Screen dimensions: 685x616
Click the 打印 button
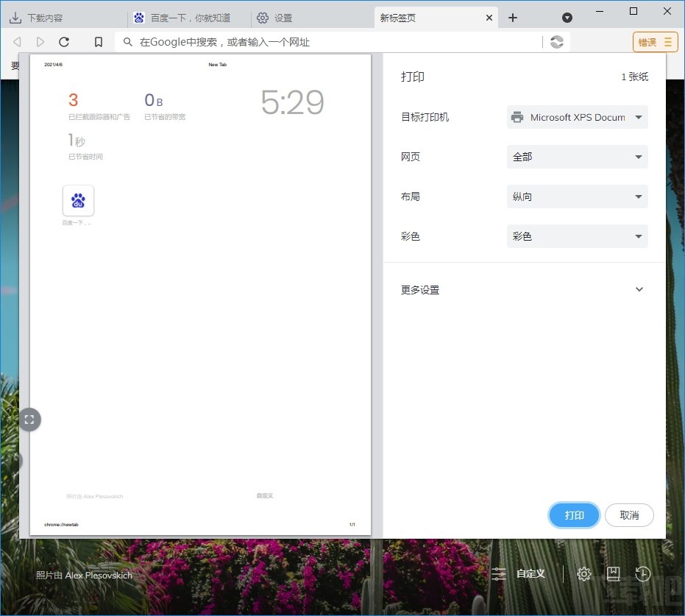click(574, 515)
